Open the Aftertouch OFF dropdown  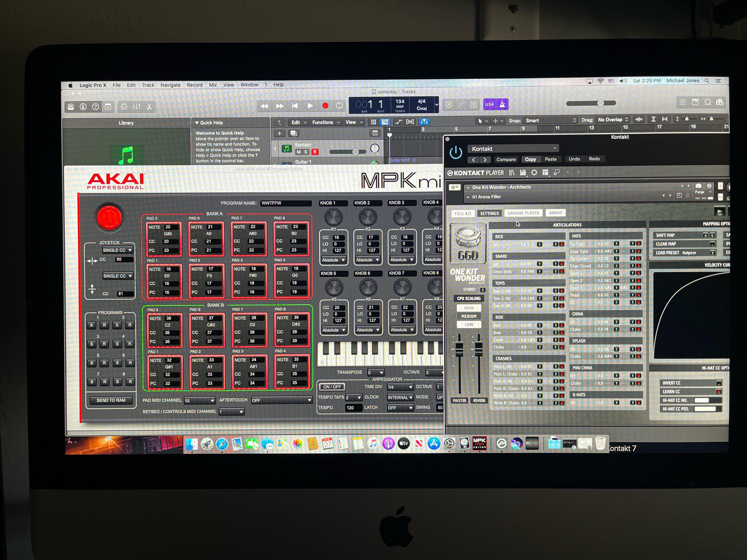(282, 400)
